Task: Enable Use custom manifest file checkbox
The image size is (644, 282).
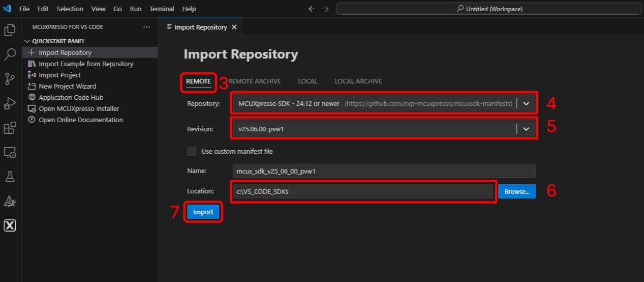Action: (192, 151)
